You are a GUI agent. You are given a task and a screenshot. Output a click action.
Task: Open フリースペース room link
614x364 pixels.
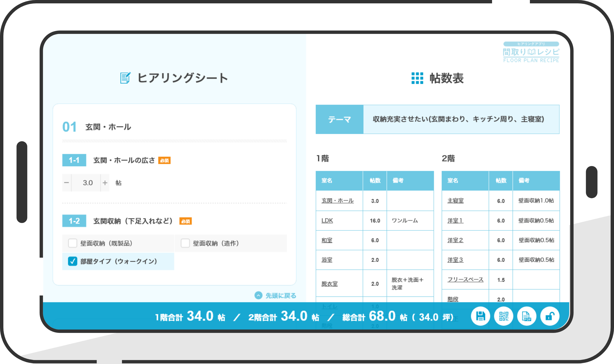pyautogui.click(x=465, y=280)
